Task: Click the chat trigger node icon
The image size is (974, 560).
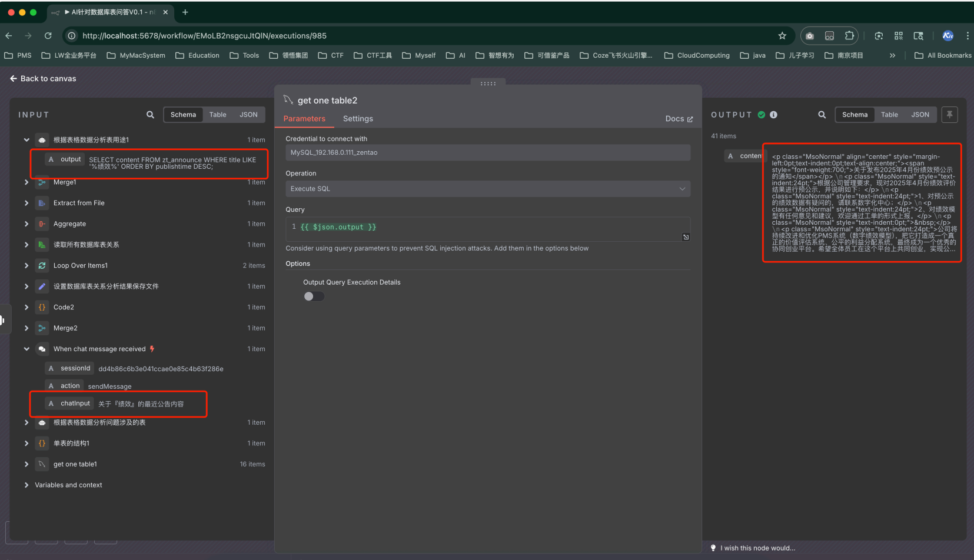Action: tap(42, 349)
